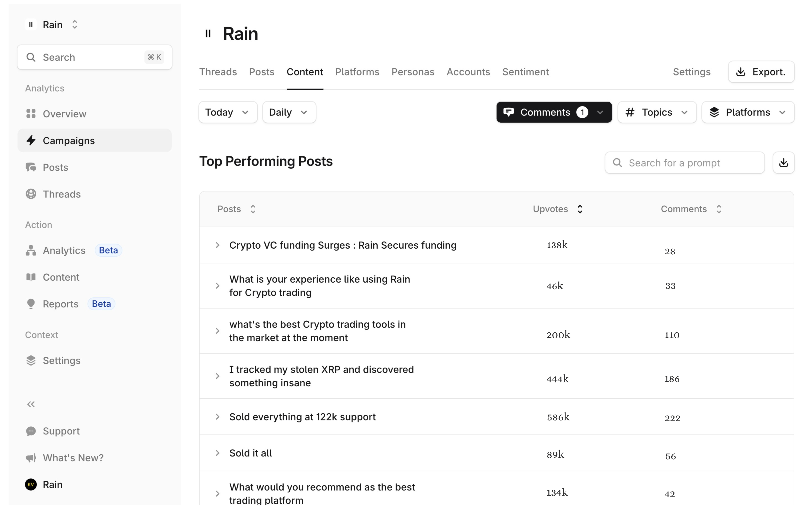This screenshot has height=507, width=812.
Task: Click the 'Search for a prompt' field
Action: tap(685, 163)
